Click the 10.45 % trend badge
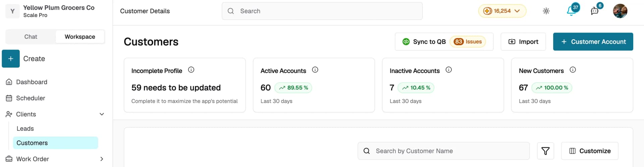The width and height of the screenshot is (644, 167). point(416,88)
